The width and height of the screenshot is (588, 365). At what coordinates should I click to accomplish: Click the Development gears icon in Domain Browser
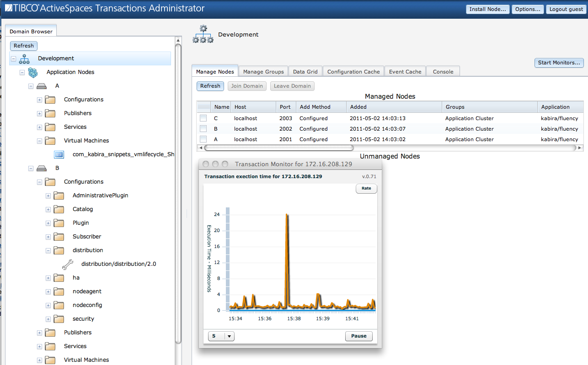23,58
